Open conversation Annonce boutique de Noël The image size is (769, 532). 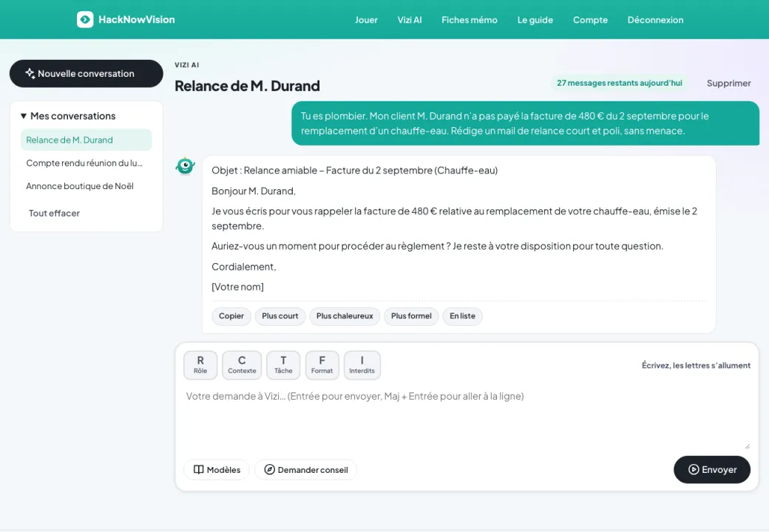coord(87,186)
